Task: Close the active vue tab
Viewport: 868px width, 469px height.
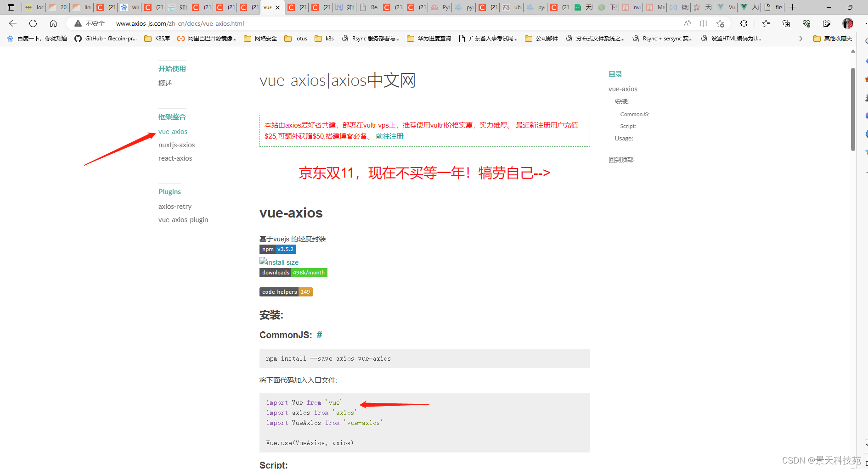Action: [x=277, y=7]
